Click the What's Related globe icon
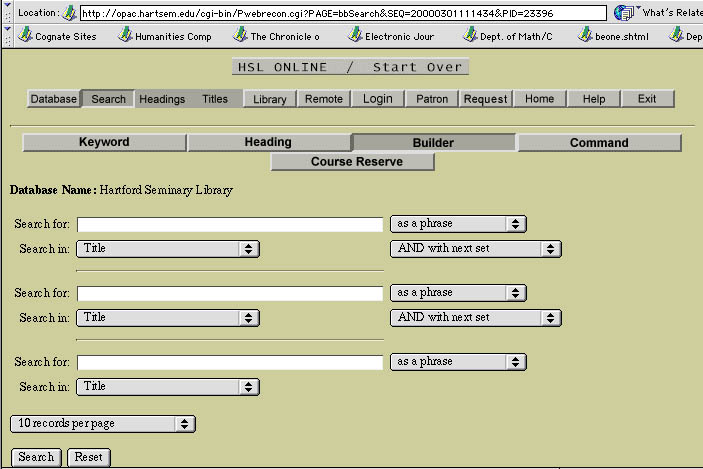Viewport: 703px width, 469px height. click(624, 13)
